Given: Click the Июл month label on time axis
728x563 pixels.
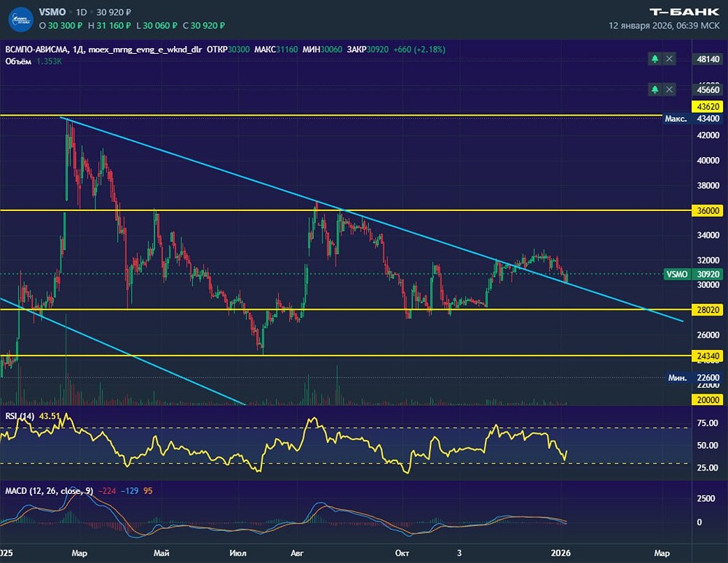Looking at the screenshot, I should (238, 553).
